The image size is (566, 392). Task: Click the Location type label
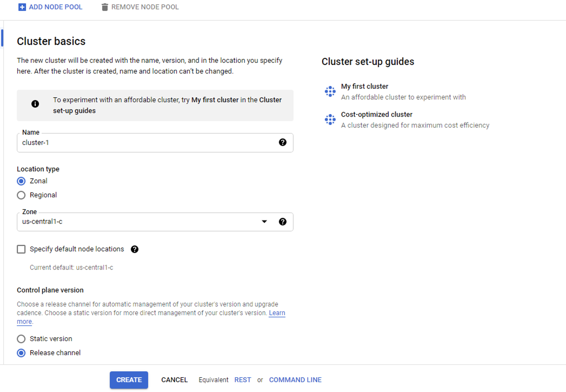(38, 169)
